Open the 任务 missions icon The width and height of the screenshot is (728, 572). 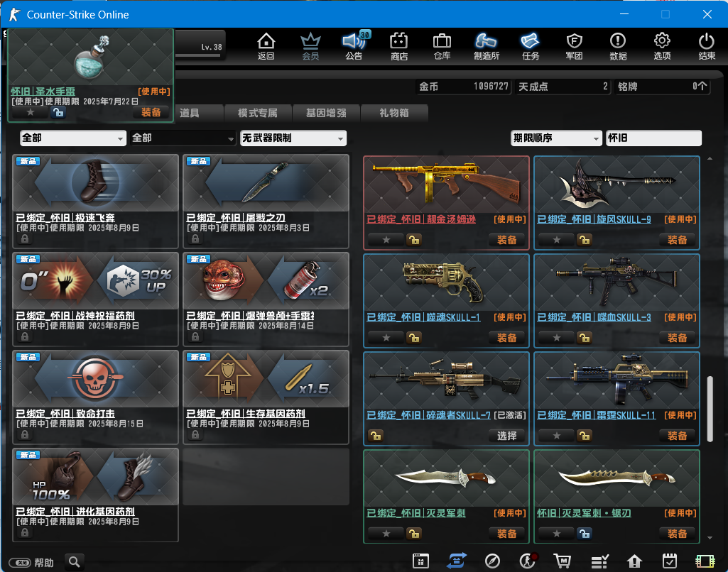531,46
